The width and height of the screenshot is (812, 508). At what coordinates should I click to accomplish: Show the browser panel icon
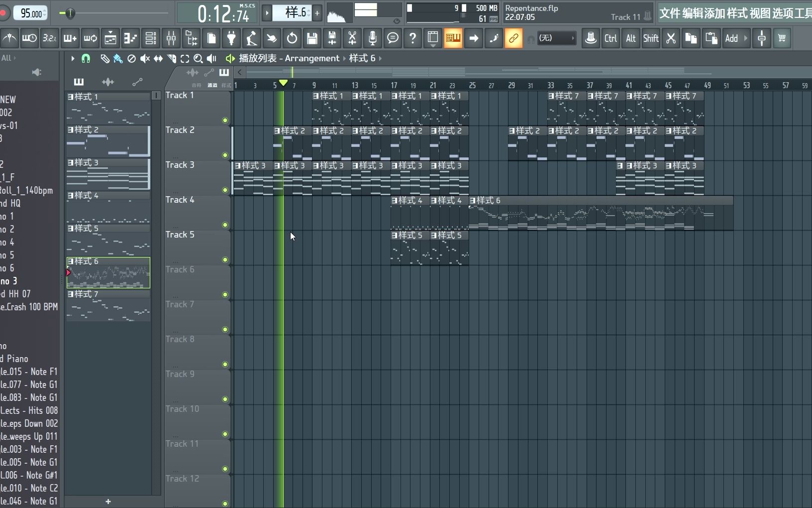point(191,38)
